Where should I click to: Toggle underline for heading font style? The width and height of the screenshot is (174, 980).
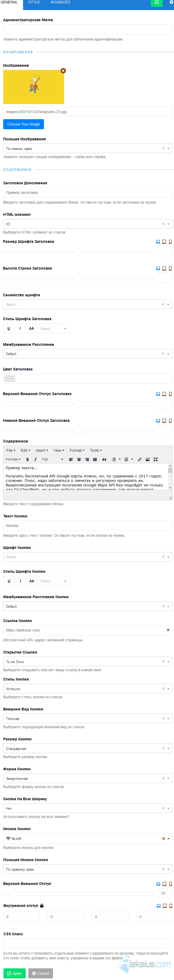point(9,329)
